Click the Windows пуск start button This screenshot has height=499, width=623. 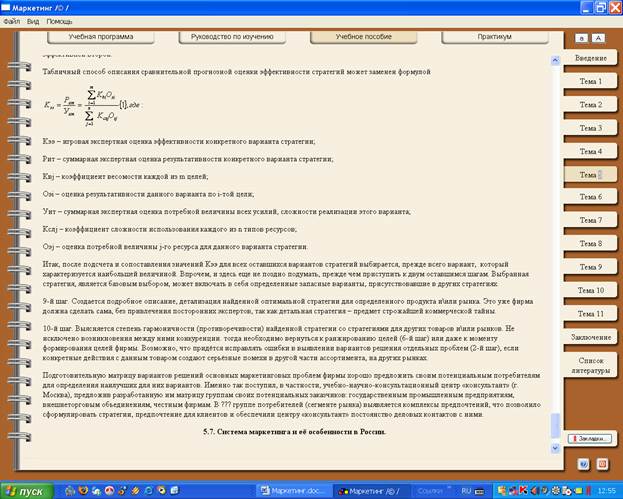click(x=26, y=491)
